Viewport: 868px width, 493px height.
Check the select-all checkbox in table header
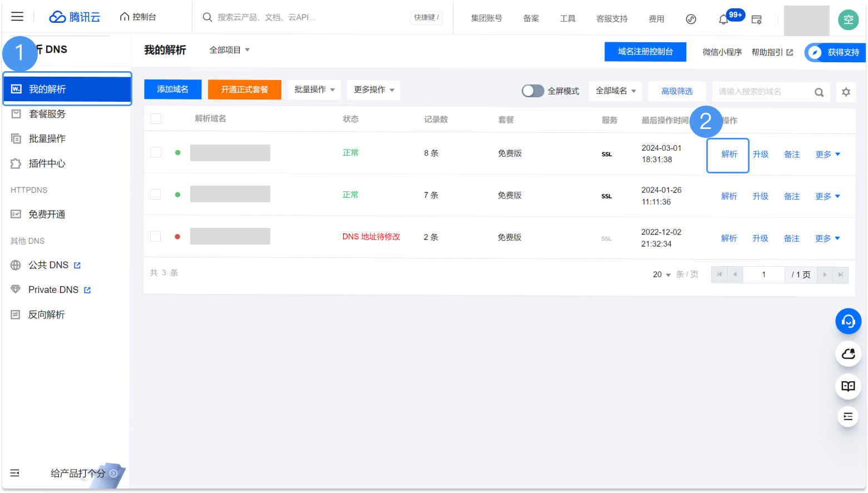(156, 119)
